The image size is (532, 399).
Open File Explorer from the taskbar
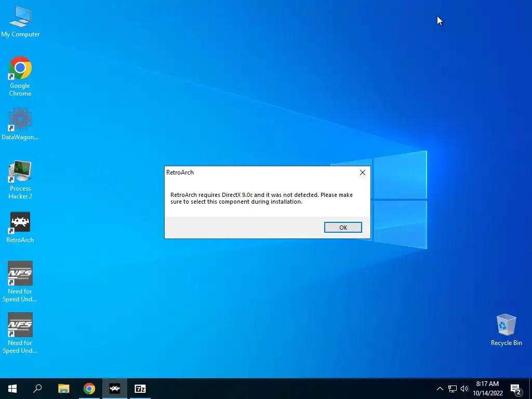click(x=63, y=389)
